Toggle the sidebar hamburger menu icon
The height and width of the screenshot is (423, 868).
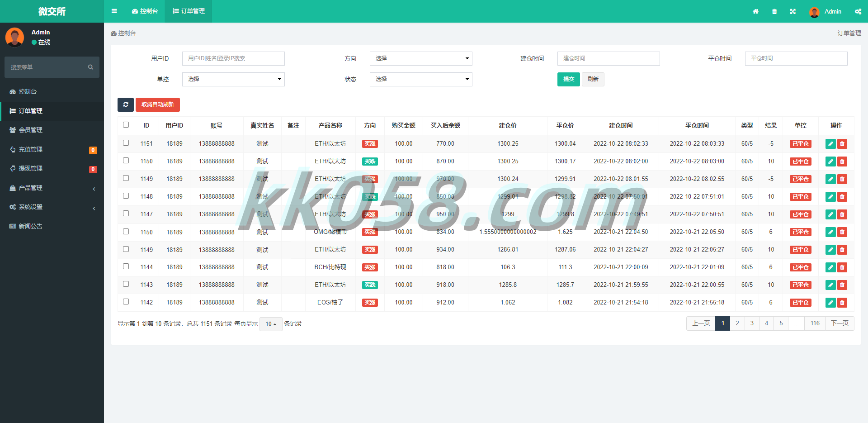(x=114, y=11)
